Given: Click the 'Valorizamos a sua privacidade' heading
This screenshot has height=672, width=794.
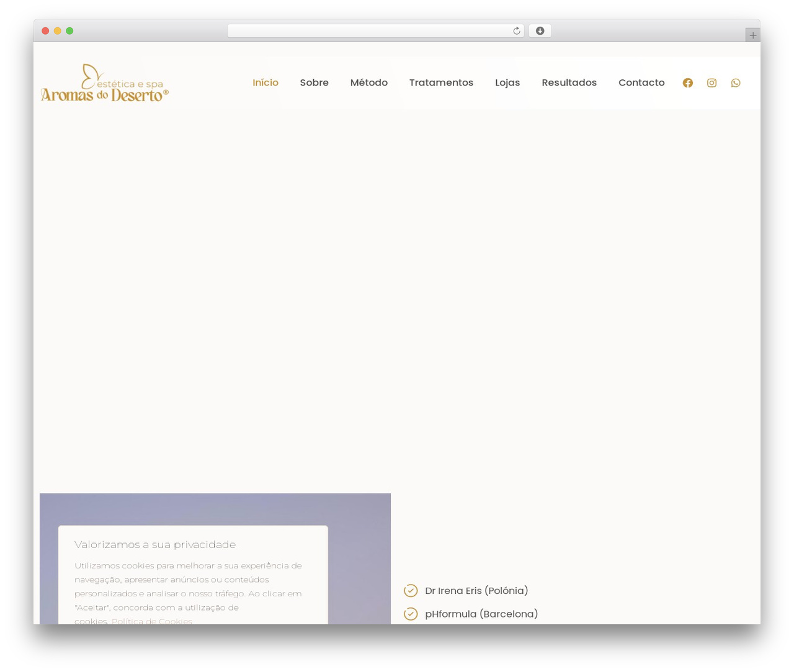Looking at the screenshot, I should tap(155, 544).
